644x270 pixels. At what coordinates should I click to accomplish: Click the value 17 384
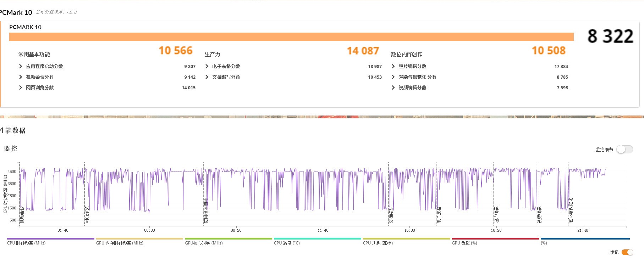pos(561,66)
